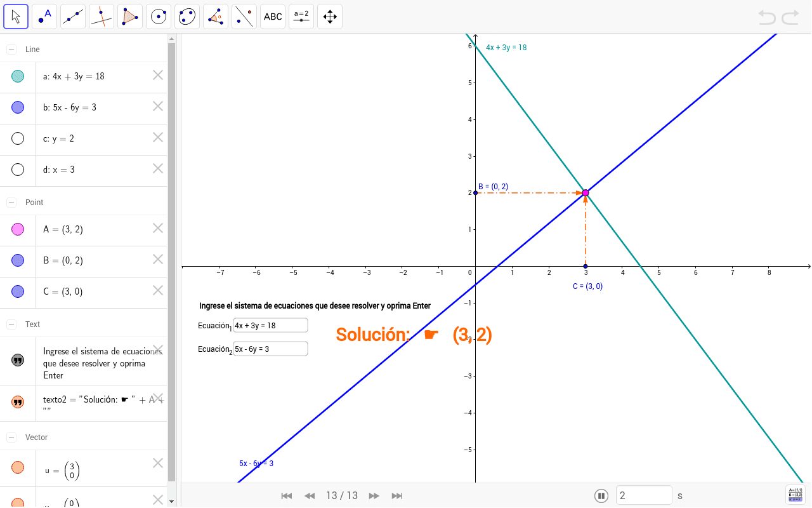
Task: Toggle visibility of Ingrese el sistema text
Action: 18,361
